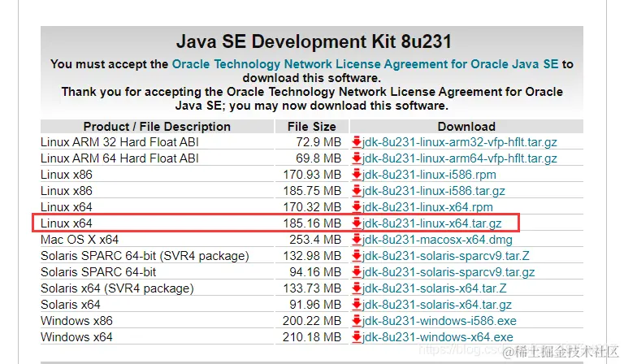Click "Solaris SPARC 64-bit (SVR4 package)" description
624x364 pixels.
145,256
